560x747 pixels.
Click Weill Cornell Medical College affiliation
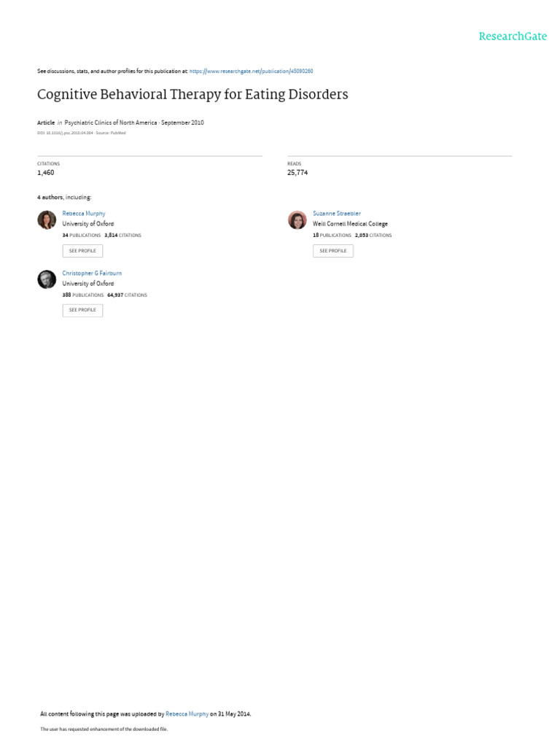tap(350, 224)
